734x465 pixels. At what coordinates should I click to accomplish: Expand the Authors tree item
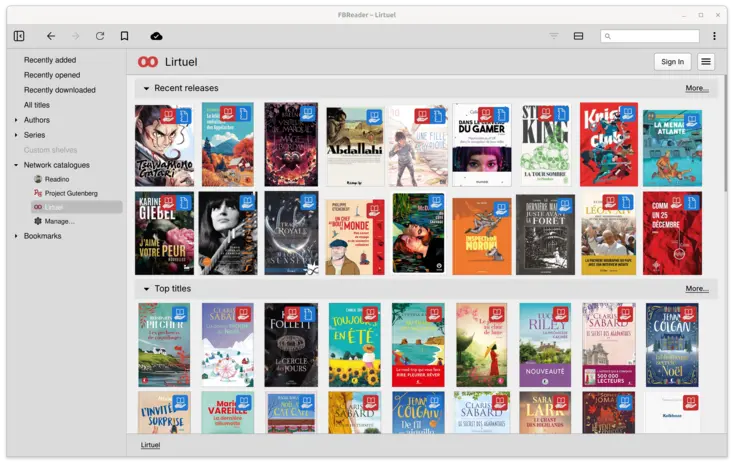[x=16, y=120]
